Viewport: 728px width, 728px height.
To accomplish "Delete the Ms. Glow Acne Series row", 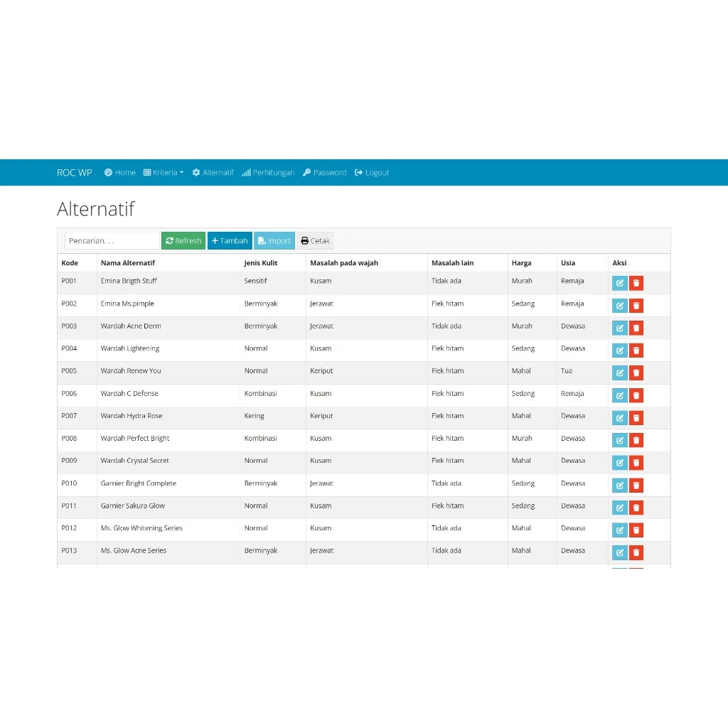I will tap(636, 552).
